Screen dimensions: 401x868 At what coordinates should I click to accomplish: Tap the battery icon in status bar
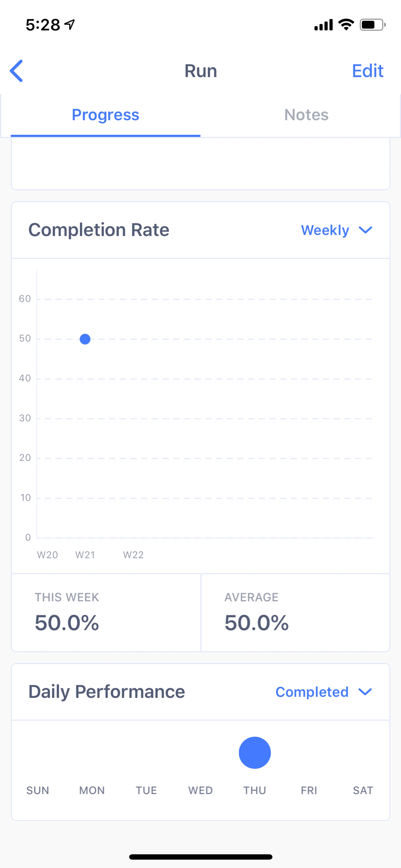point(372,25)
